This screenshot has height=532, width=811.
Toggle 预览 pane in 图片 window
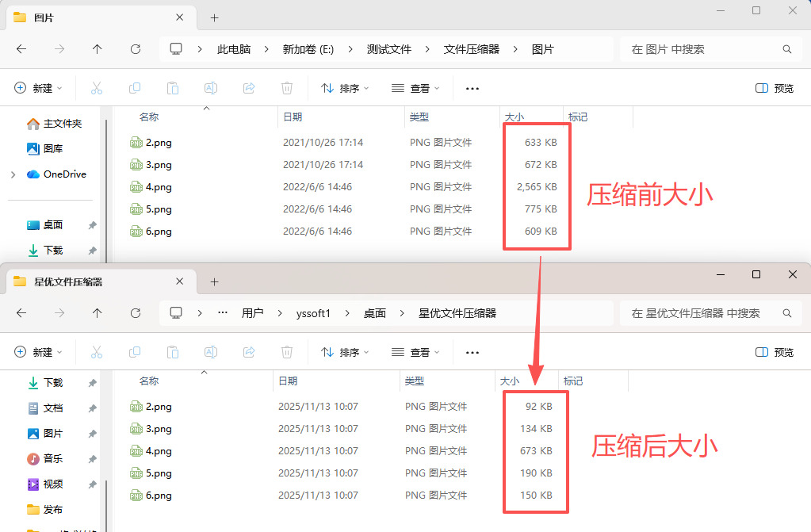pyautogui.click(x=775, y=88)
